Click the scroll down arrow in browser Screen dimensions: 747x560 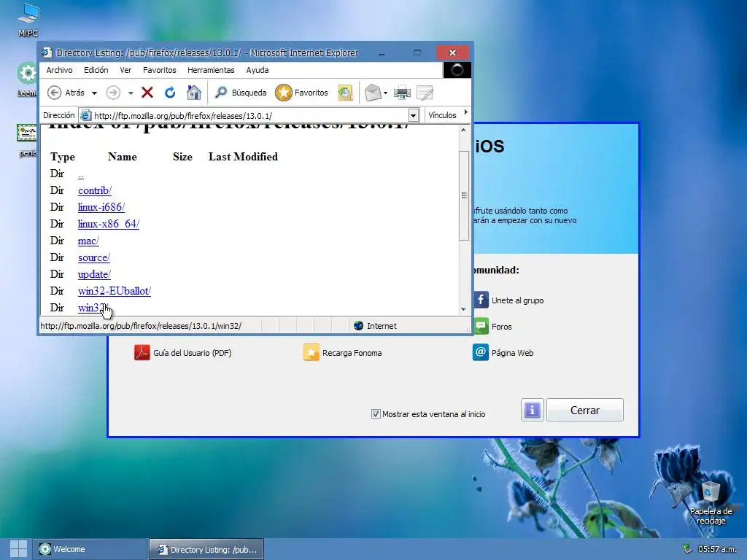tap(463, 309)
